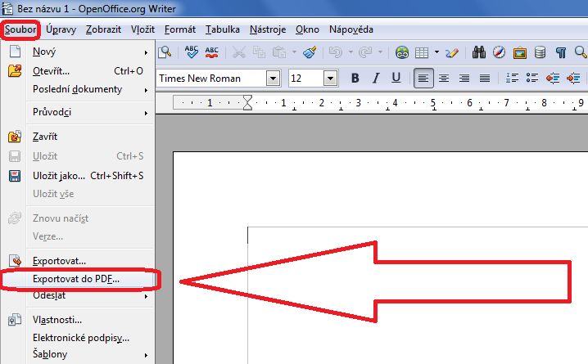
Task: Expand the Šablony submenu
Action: point(78,354)
